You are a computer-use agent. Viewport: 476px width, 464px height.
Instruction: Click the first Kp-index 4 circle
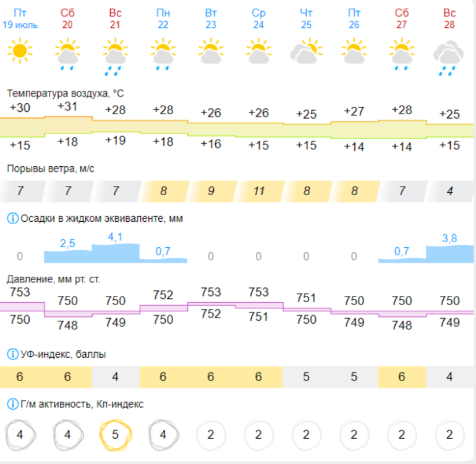click(x=20, y=434)
